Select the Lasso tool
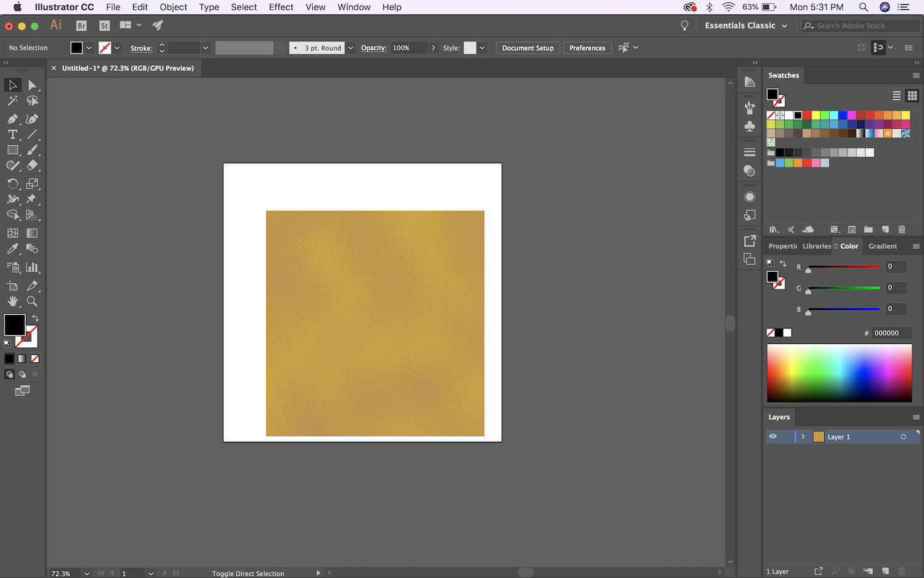Image resolution: width=924 pixels, height=578 pixels. [33, 100]
